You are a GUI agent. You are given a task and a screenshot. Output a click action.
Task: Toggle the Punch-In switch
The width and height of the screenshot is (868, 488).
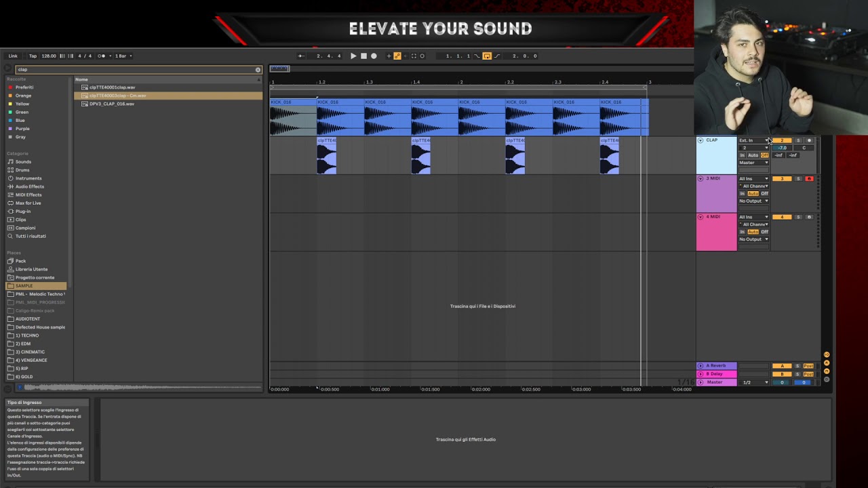pos(477,56)
